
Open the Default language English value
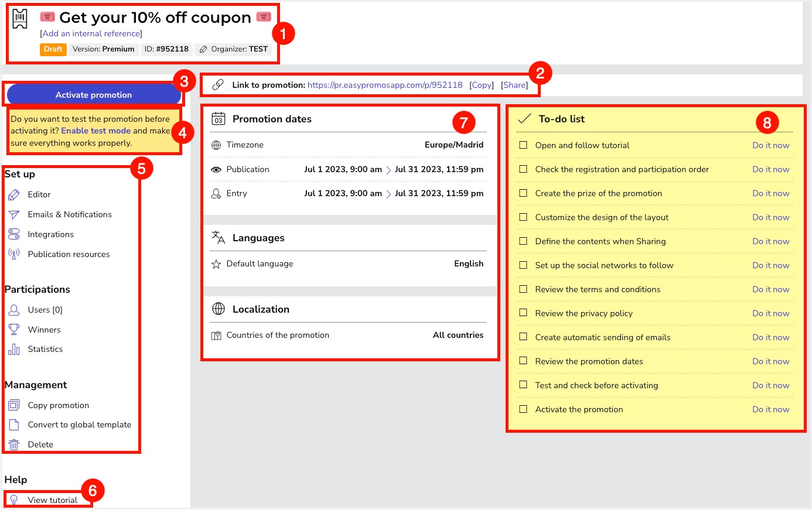point(468,264)
